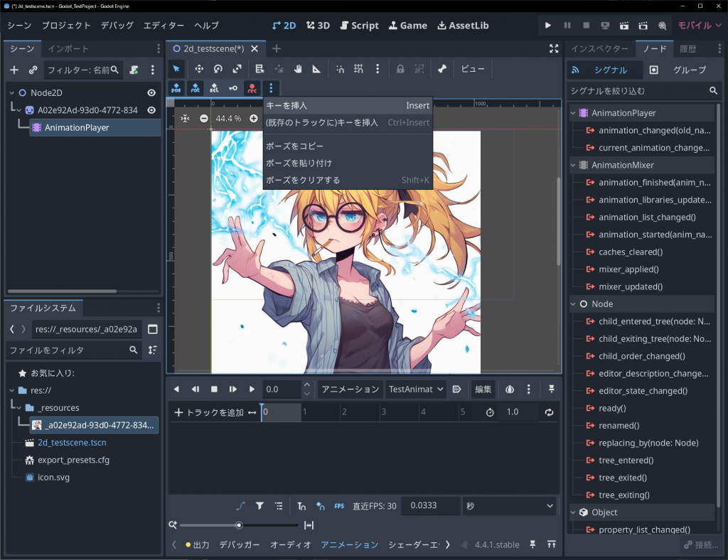The image size is (728, 560).
Task: Click the animation loop icon
Action: pyautogui.click(x=549, y=412)
